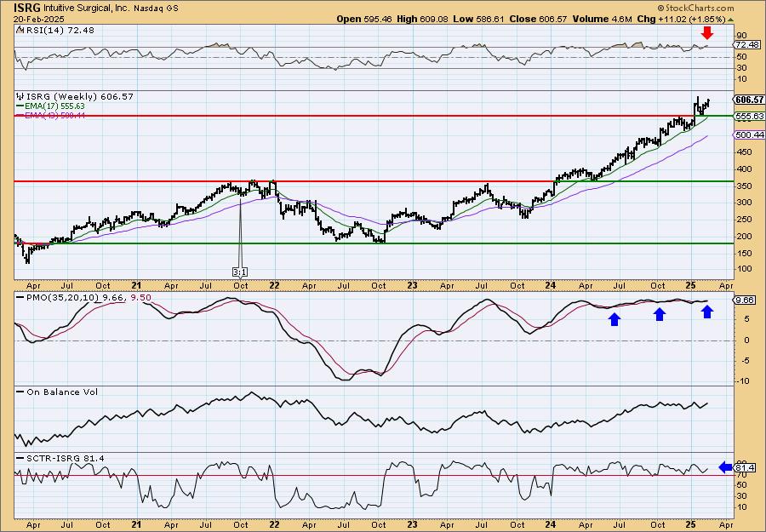Click the black line marker before On Balance Vol

[x=20, y=392]
